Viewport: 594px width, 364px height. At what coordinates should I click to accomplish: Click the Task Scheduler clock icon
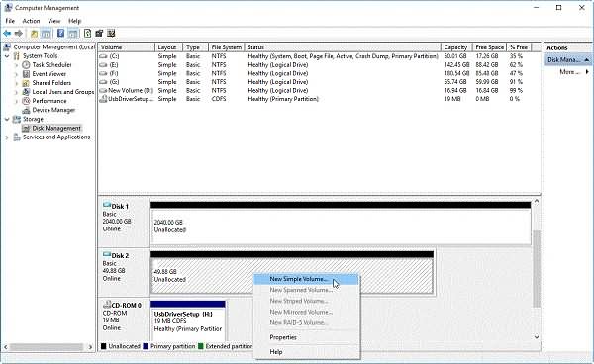point(26,65)
